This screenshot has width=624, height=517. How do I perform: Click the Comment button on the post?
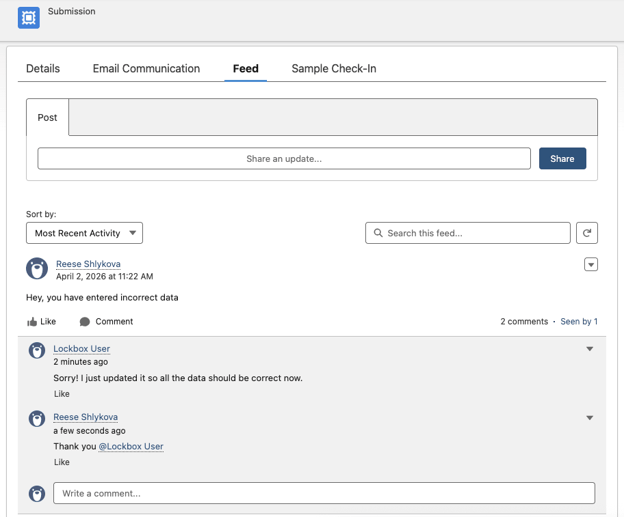tap(106, 322)
